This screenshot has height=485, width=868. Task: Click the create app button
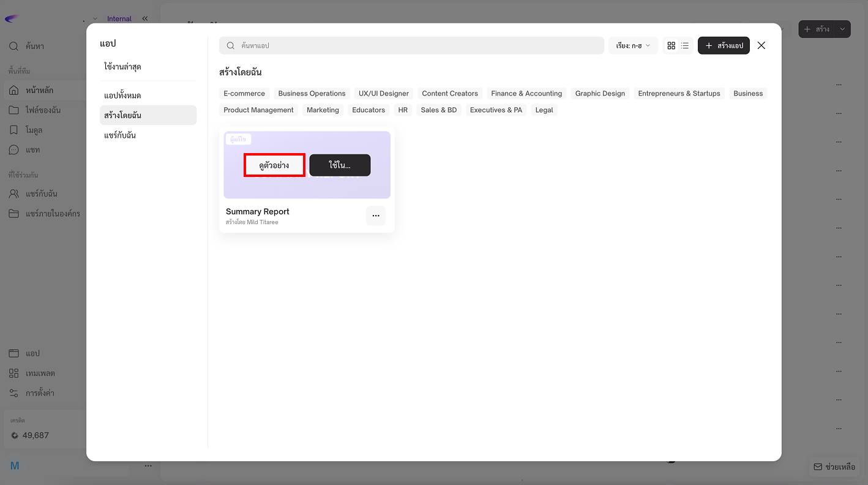click(724, 46)
